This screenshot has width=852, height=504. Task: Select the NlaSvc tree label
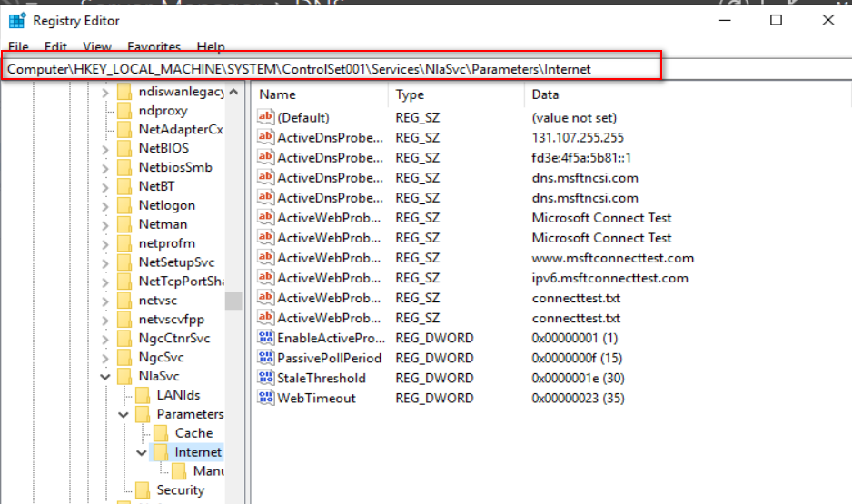point(159,376)
